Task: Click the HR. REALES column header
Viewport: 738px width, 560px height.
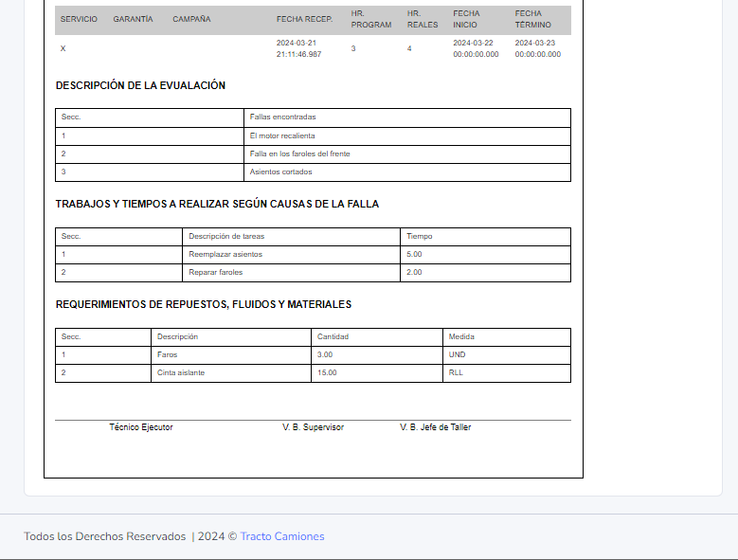Action: coord(423,19)
